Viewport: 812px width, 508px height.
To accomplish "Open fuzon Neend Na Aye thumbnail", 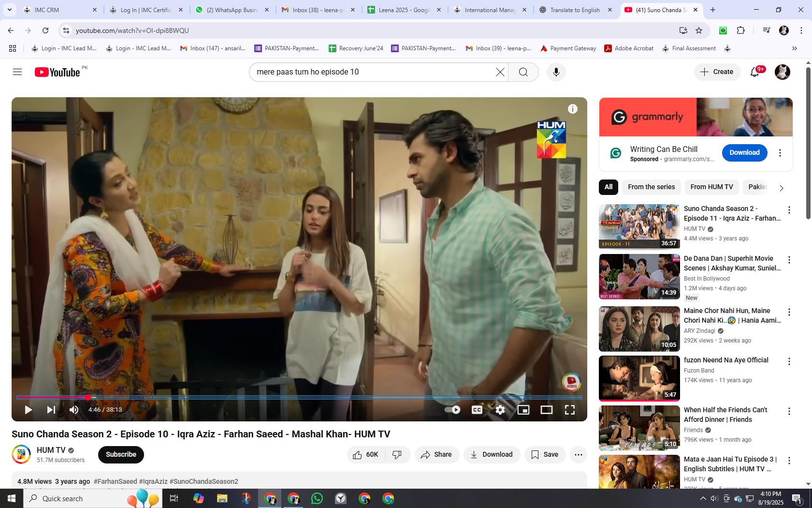I will tap(639, 378).
